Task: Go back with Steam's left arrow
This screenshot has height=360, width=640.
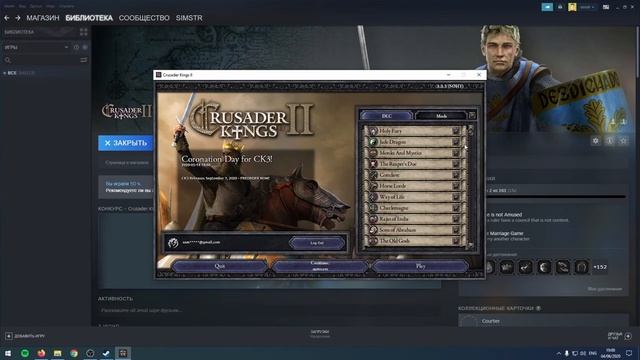Action: (7, 18)
